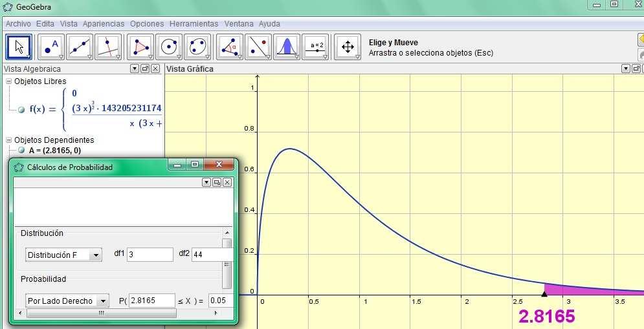Open the Vista menu

click(69, 24)
